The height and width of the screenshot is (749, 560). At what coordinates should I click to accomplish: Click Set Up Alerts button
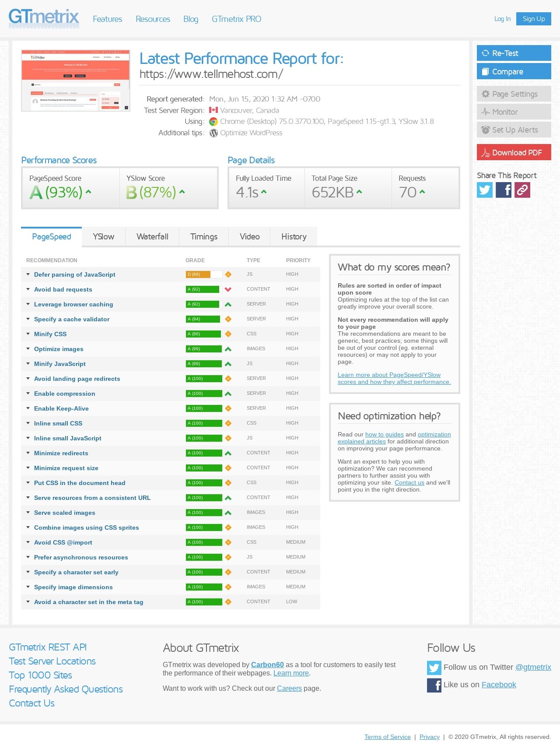514,130
